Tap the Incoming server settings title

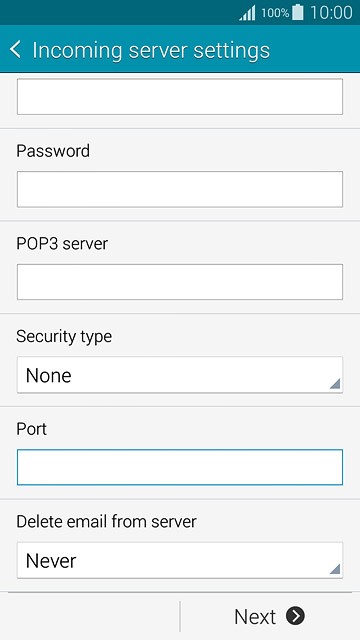click(x=151, y=51)
